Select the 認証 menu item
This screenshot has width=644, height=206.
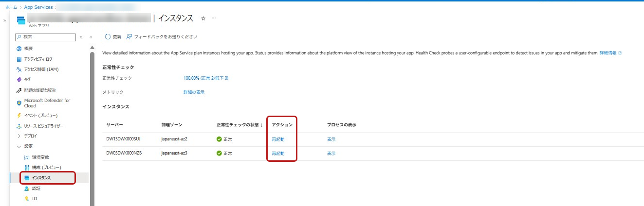click(x=36, y=189)
